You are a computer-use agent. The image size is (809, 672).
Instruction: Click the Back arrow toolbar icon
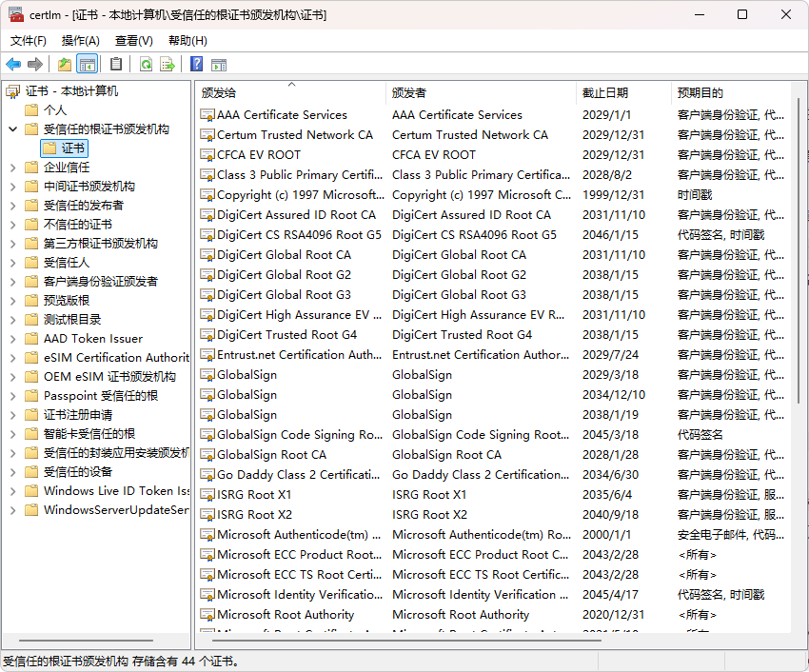[x=13, y=65]
